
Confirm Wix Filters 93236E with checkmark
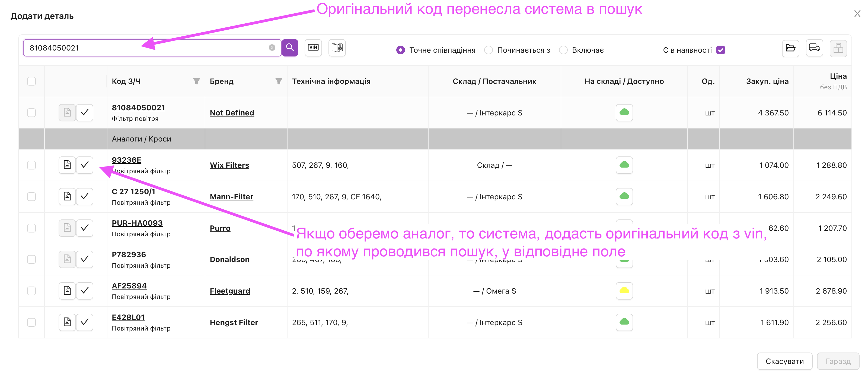[x=85, y=165]
